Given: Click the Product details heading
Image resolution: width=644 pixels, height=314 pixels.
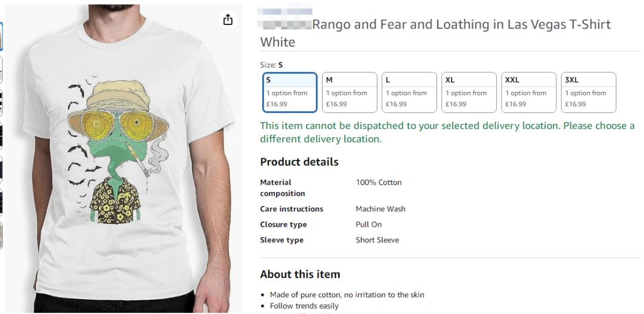Looking at the screenshot, I should tap(299, 162).
